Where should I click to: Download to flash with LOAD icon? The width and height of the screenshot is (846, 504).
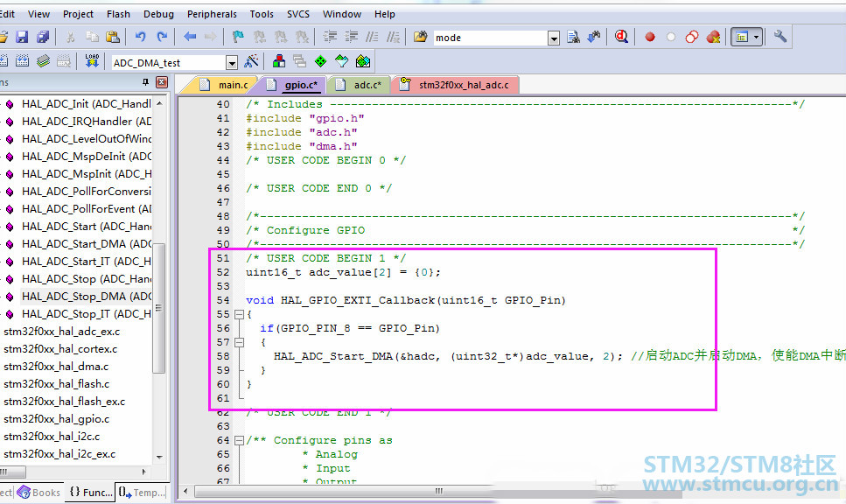pos(92,61)
